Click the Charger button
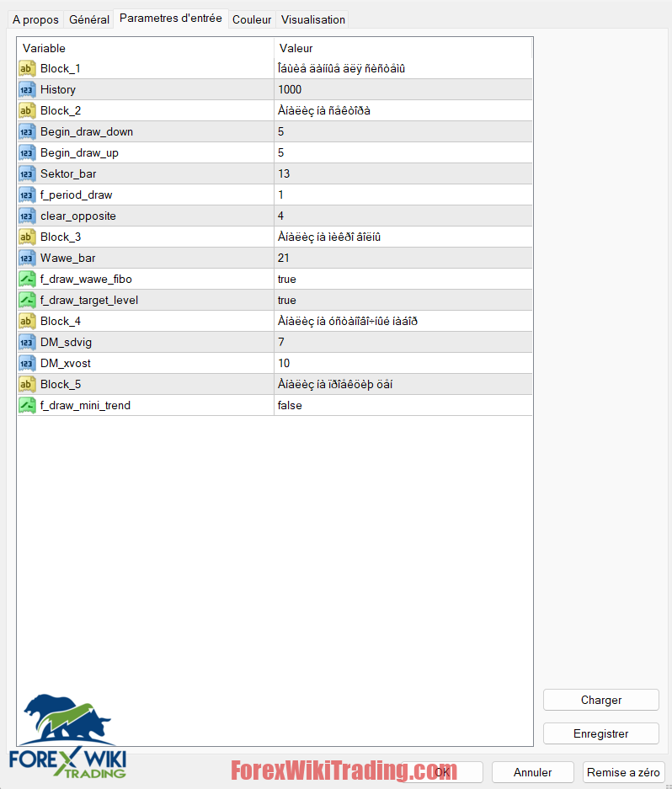Viewport: 672px width, 789px height. [x=601, y=700]
